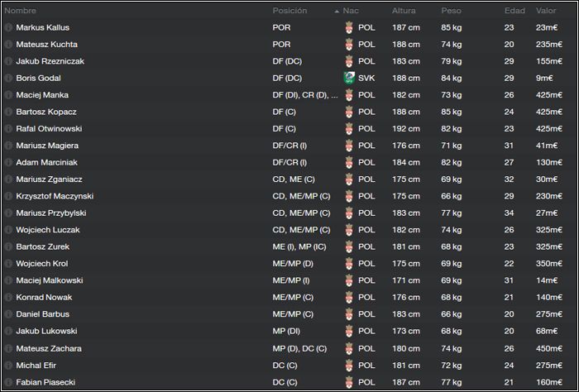Click info icon beside Markus Kallus
Screen dimensions: 579x392
click(8, 27)
